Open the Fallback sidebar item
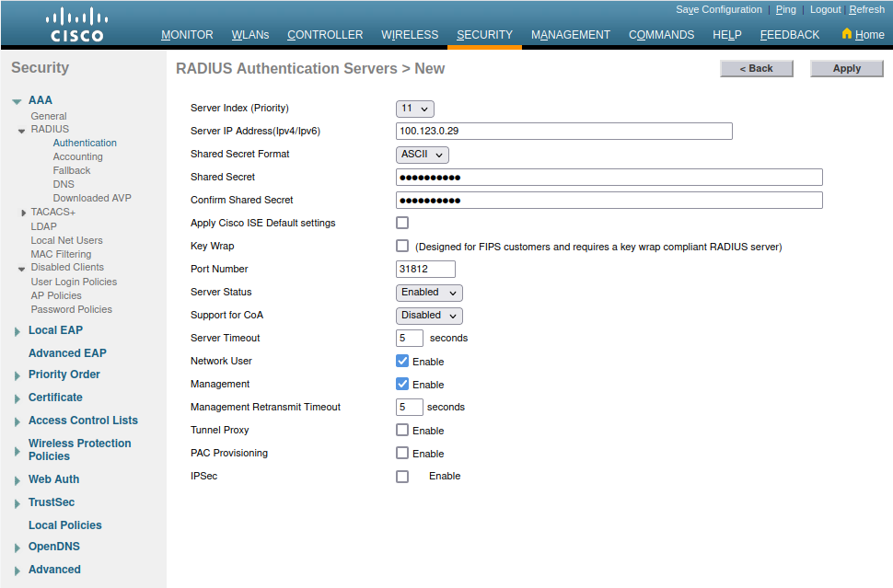This screenshot has height=588, width=893. 72,170
